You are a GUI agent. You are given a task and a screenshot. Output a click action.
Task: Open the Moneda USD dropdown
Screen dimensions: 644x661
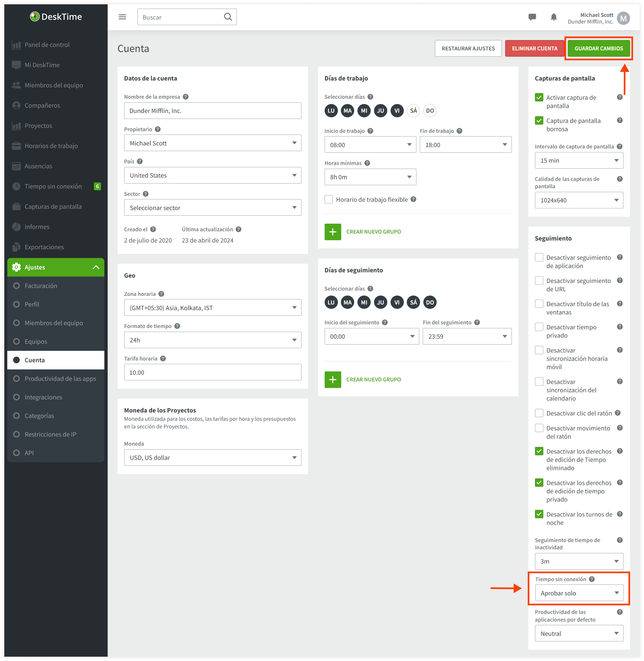213,458
